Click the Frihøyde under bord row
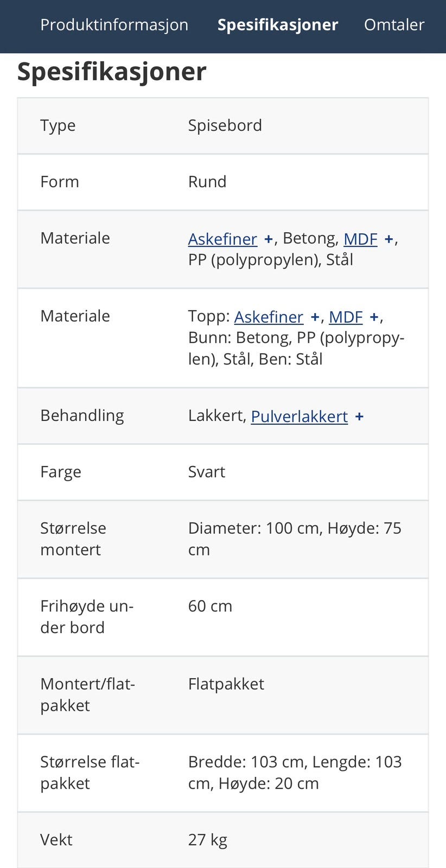The height and width of the screenshot is (868, 446). [x=211, y=606]
